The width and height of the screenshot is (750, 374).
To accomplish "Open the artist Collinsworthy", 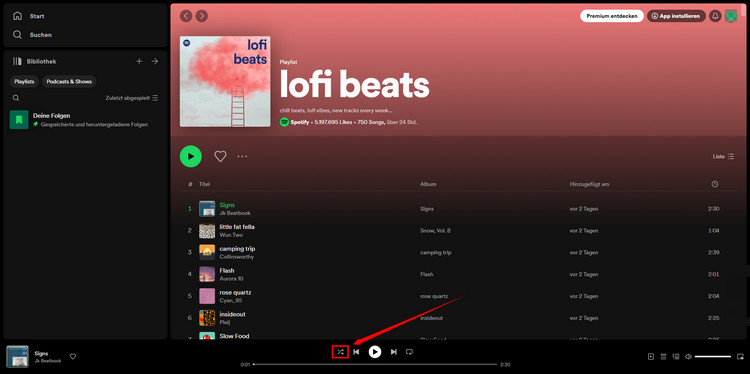I will tap(237, 257).
